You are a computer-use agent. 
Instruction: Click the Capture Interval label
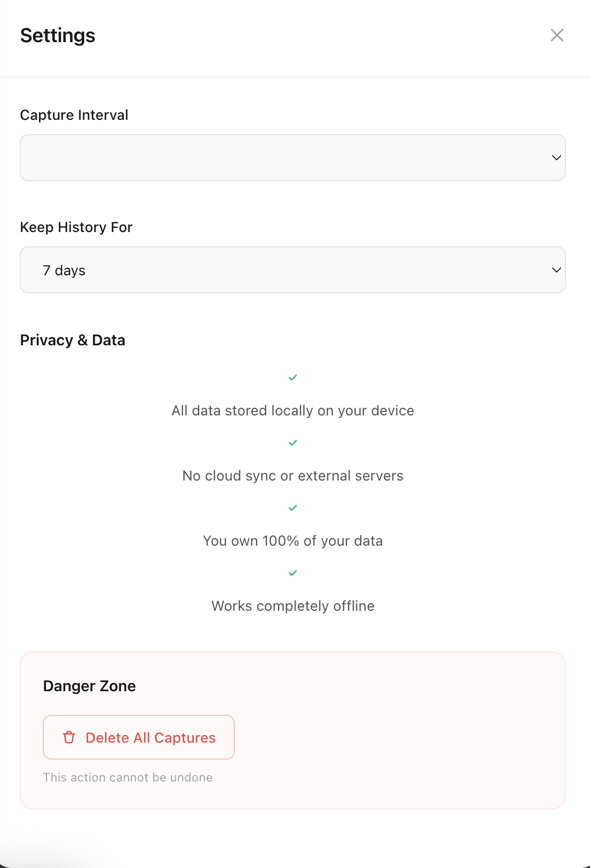(74, 115)
